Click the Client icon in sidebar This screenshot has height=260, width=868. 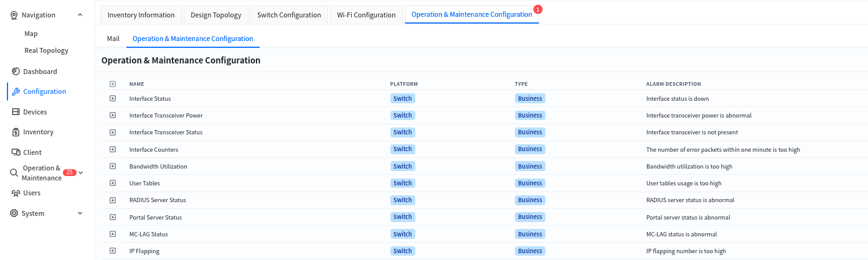16,152
